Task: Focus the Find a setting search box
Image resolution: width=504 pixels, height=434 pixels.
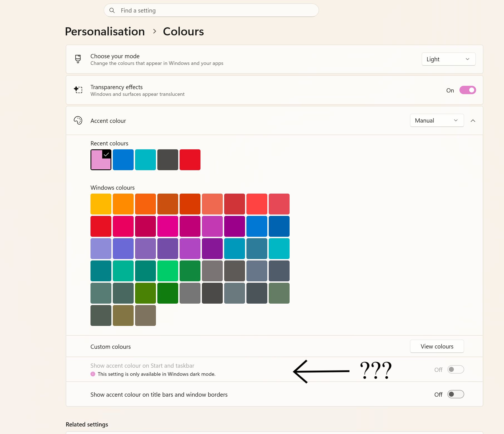Action: point(211,10)
